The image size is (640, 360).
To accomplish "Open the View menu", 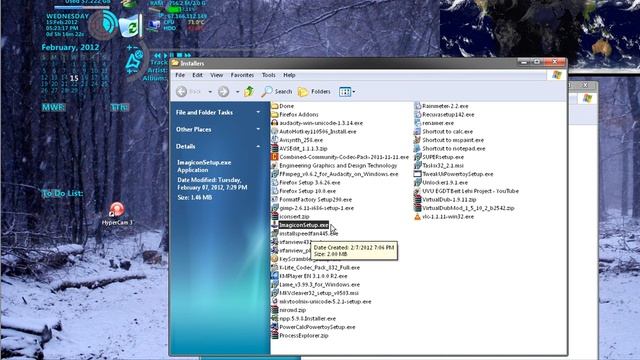I will (x=217, y=75).
